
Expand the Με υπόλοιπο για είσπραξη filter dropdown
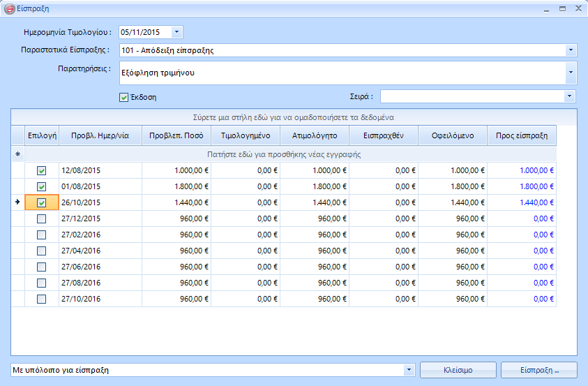pyautogui.click(x=409, y=370)
